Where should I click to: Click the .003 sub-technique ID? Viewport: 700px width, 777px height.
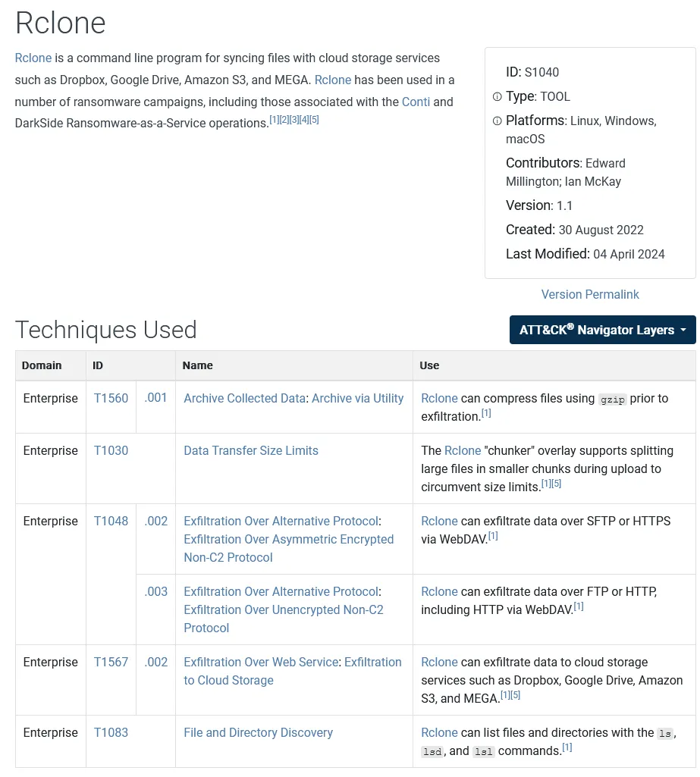point(155,591)
